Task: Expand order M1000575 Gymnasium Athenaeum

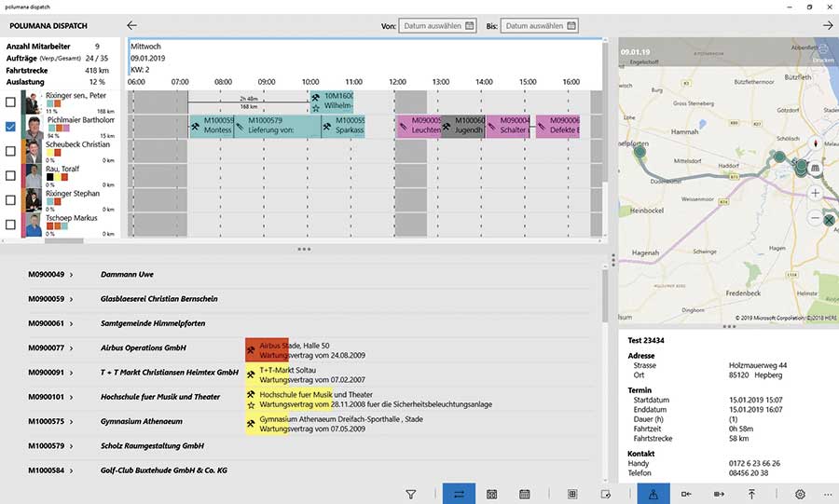Action: click(71, 422)
